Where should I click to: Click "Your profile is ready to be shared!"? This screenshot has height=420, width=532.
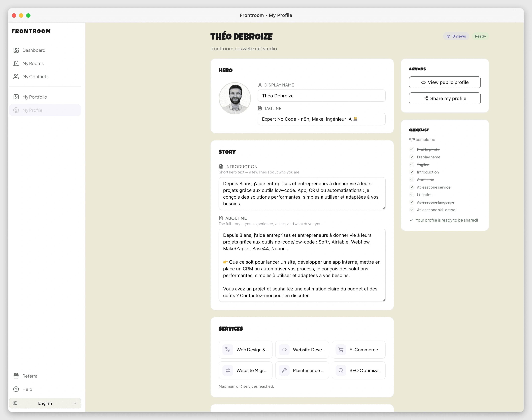447,220
